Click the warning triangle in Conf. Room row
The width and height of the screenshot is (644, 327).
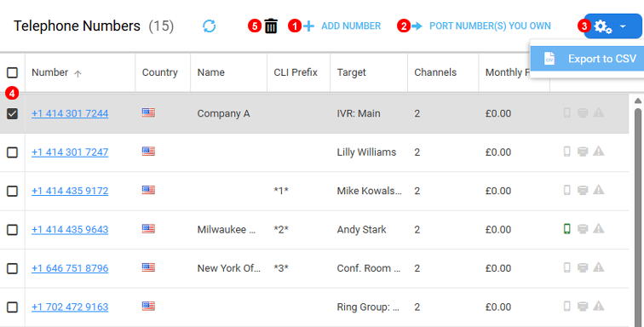[599, 267]
